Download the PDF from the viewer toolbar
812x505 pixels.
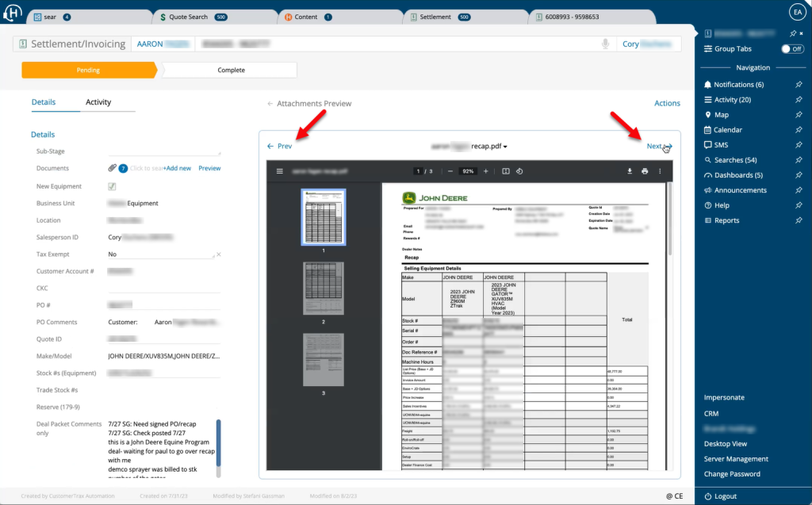click(630, 171)
